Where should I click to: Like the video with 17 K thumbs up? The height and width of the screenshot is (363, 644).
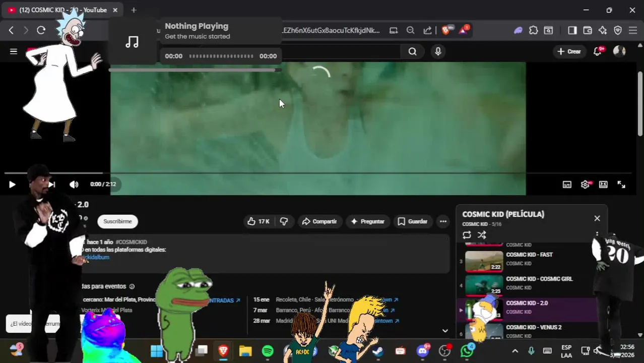[x=258, y=221]
